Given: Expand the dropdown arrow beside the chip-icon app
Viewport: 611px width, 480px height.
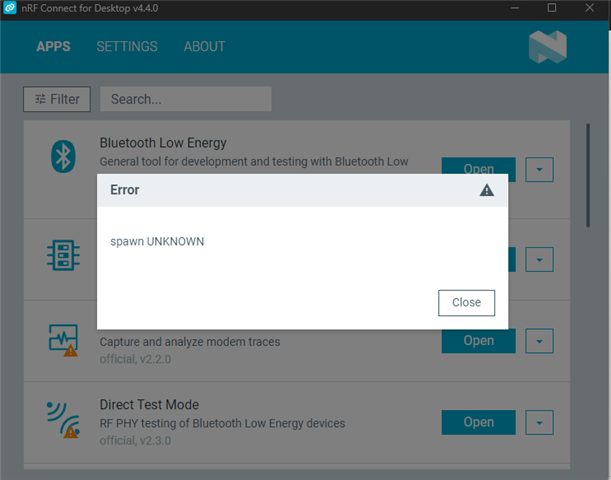Looking at the screenshot, I should pyautogui.click(x=539, y=260).
